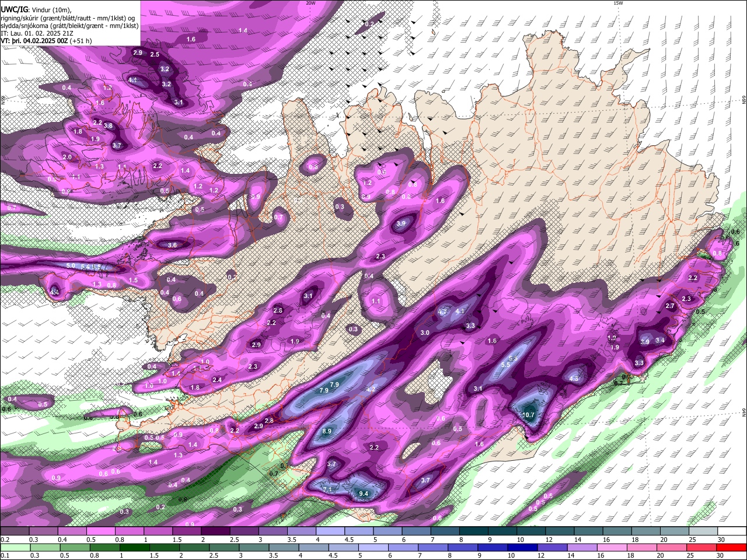Click the 'VT: þri. 04.02.2025 00Z' valid time
Screen dimensions: 747x560
pos(34,41)
